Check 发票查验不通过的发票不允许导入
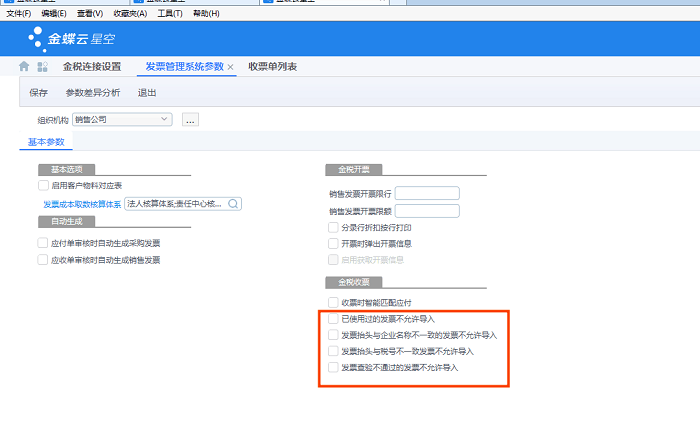Image resolution: width=700 pixels, height=439 pixels. tap(333, 368)
